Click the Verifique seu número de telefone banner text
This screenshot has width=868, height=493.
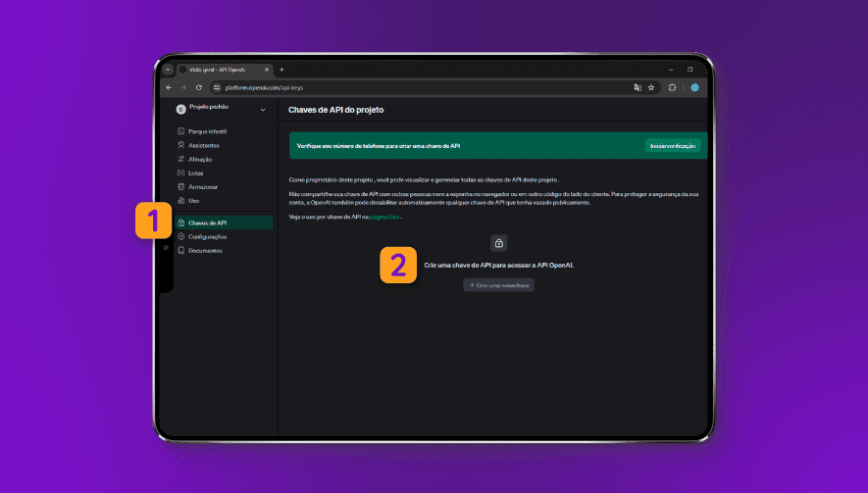click(379, 146)
